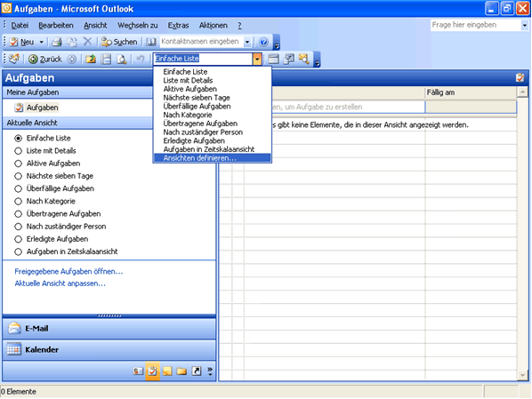Open the Kontaktnamen eingeben dropdown arrow
The width and height of the screenshot is (532, 399).
point(247,42)
